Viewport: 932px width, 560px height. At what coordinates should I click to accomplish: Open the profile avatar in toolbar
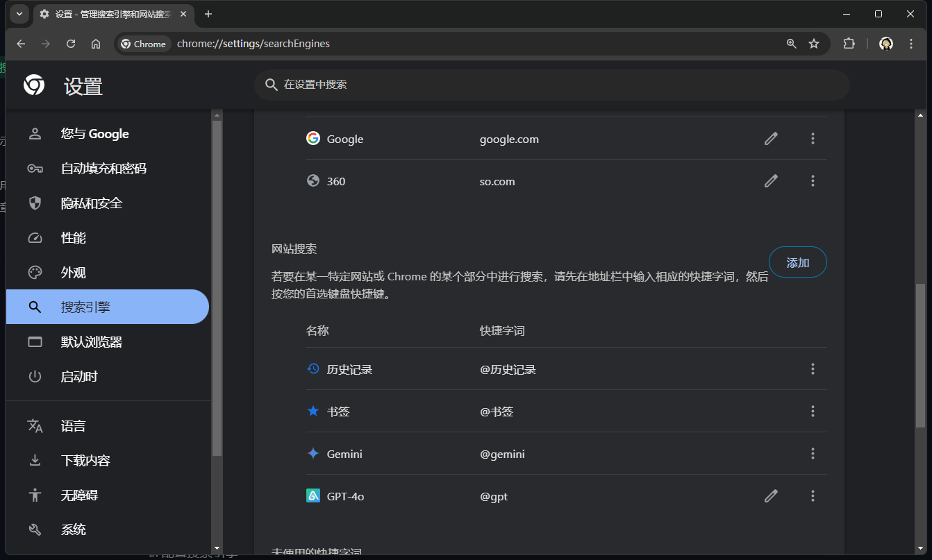tap(885, 44)
